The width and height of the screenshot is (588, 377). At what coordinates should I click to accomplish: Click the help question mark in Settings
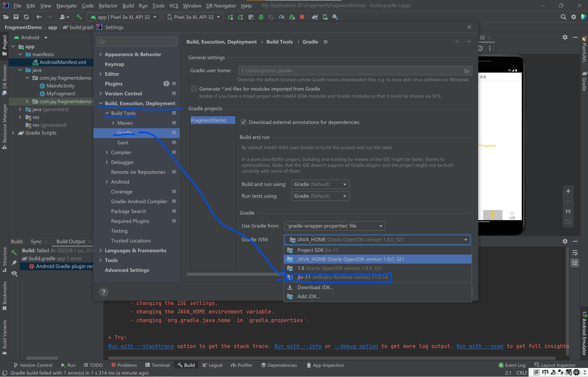(103, 292)
